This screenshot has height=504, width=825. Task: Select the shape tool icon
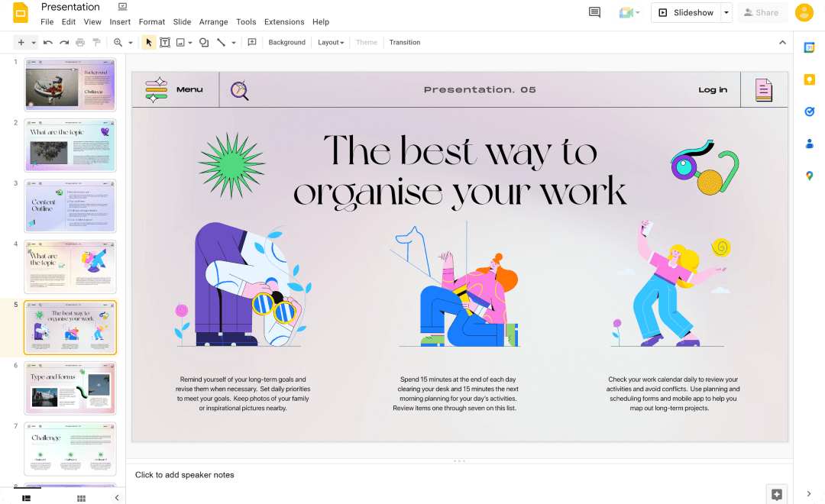tap(204, 43)
